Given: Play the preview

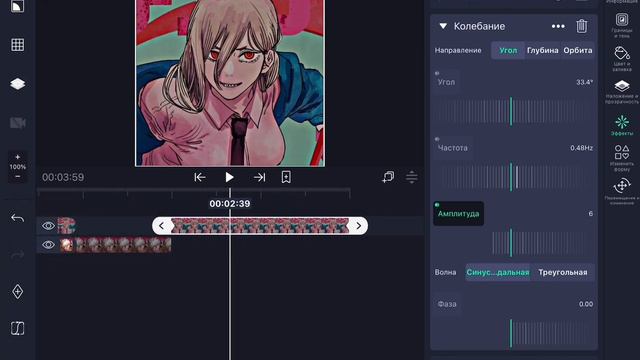Looking at the screenshot, I should pyautogui.click(x=229, y=177).
